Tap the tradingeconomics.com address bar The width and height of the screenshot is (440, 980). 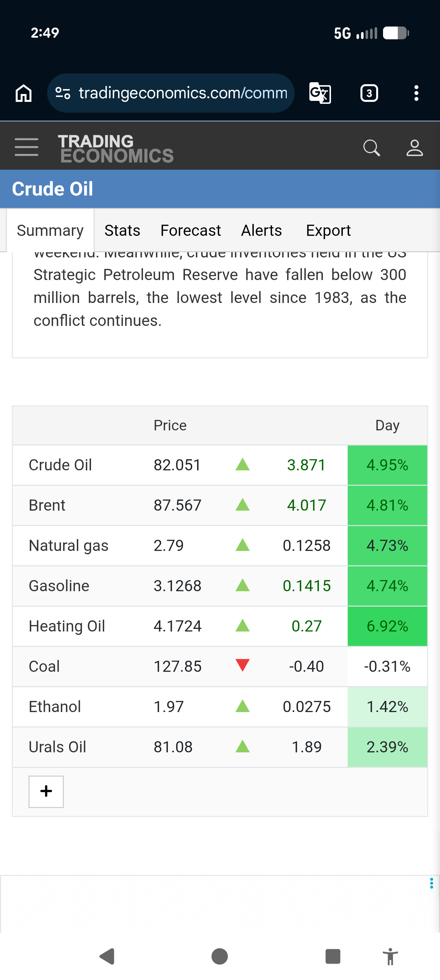pos(171,93)
